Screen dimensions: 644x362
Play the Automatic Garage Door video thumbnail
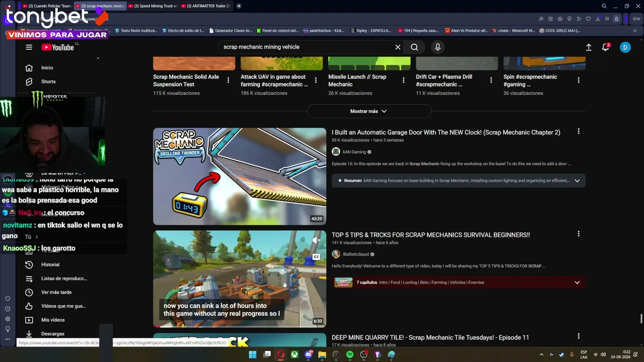click(239, 176)
